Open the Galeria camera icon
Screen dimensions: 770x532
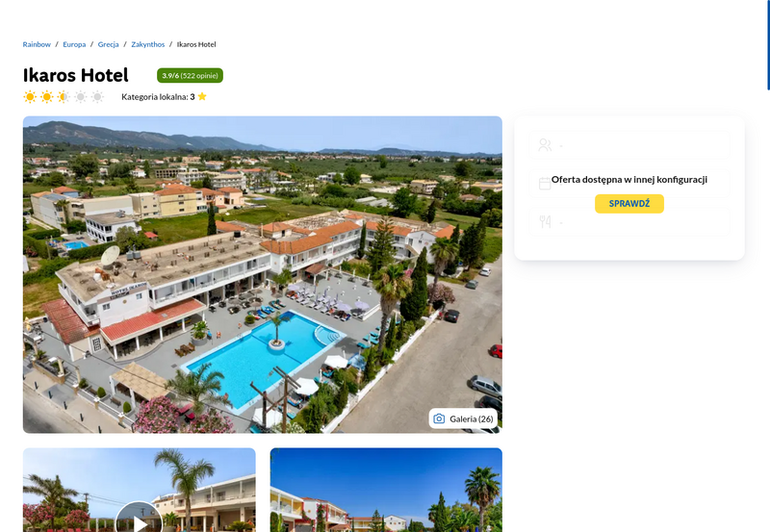[439, 418]
